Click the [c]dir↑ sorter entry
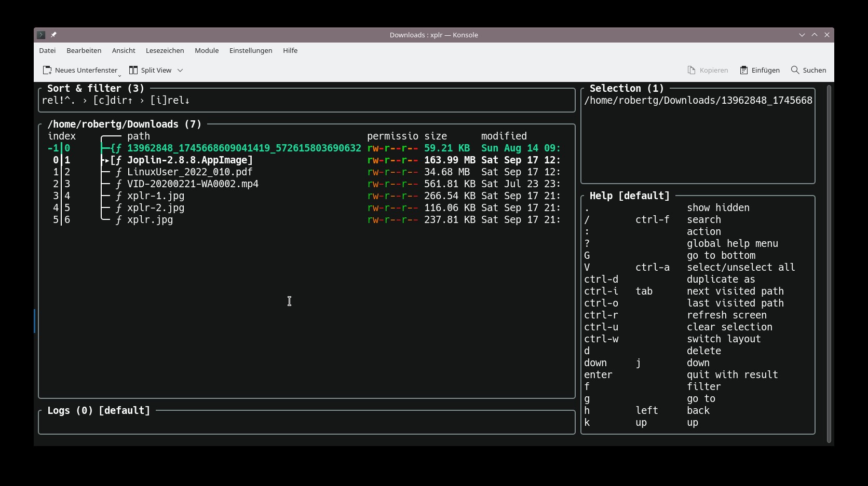 113,100
